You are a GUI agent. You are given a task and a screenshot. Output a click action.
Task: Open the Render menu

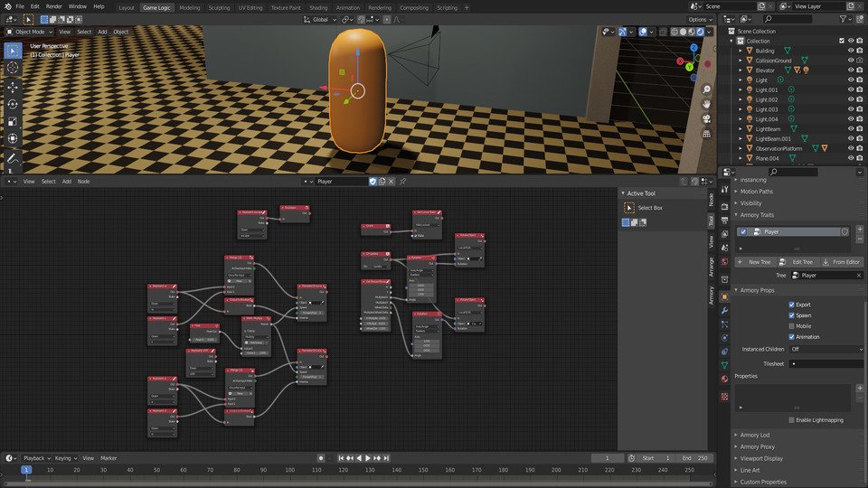(x=54, y=6)
